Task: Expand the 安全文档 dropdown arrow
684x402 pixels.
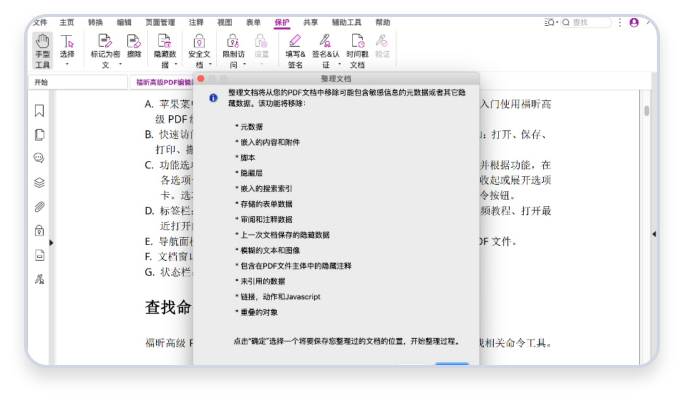Action: pos(210,65)
